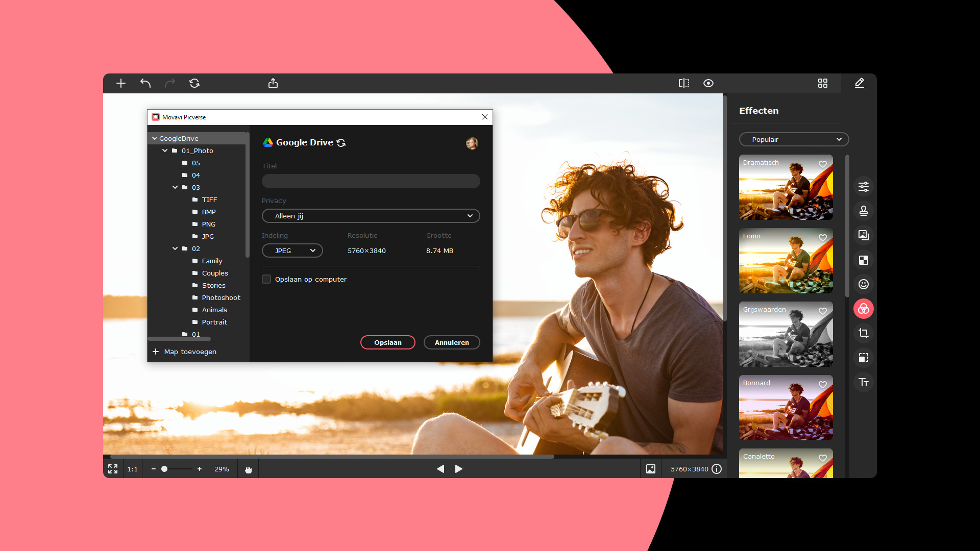Favorite the Dramatisch effect heart
Screen dimensions: 980x551
click(822, 164)
